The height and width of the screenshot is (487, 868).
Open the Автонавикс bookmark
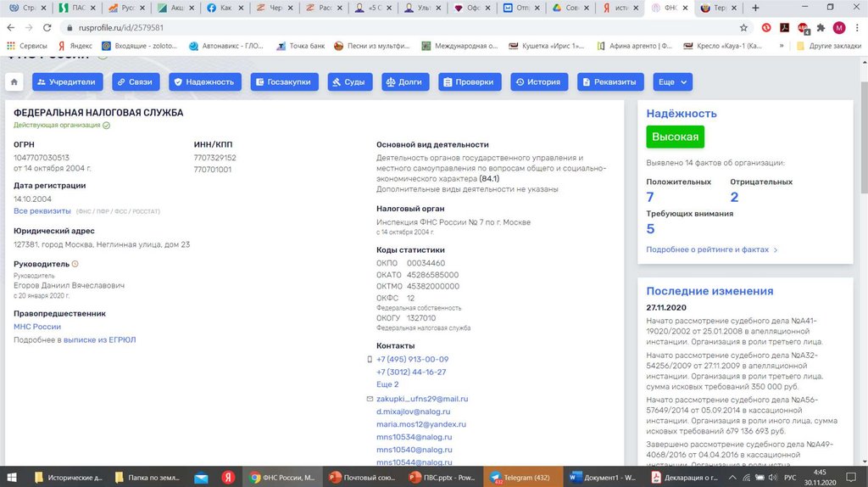225,46
